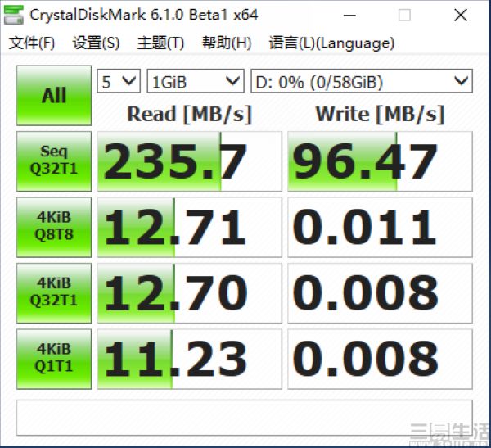
Task: Expand the test count dropdown showing 5
Action: (119, 81)
